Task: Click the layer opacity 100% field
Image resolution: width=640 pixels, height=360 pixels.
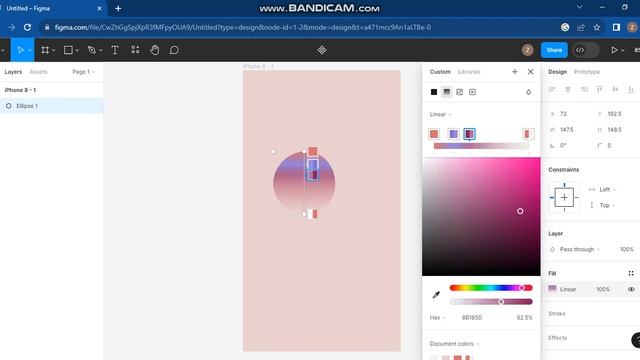Action: coord(627,249)
